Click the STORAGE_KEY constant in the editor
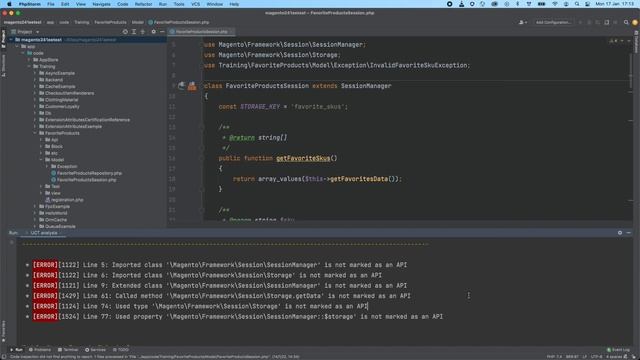The image size is (640, 360). pos(260,107)
